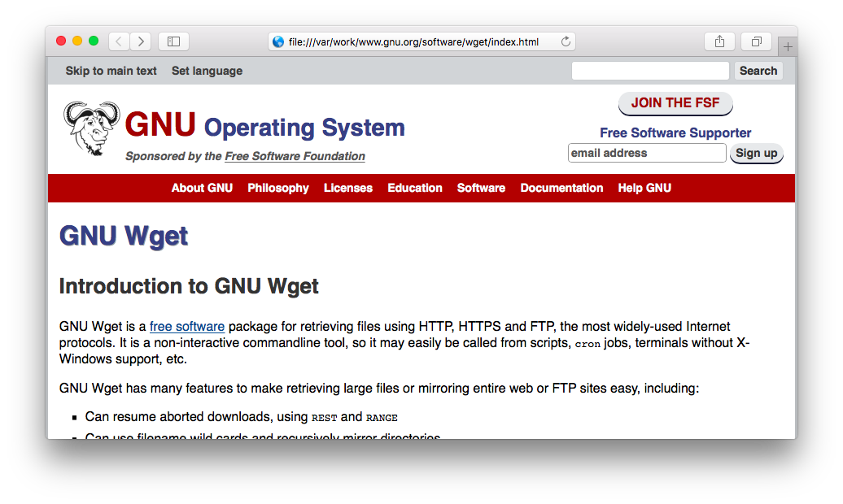
Task: Click Skip to main text
Action: (x=111, y=71)
